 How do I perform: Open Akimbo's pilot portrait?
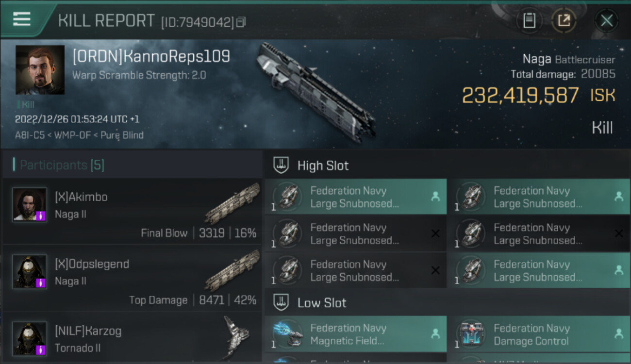point(30,205)
